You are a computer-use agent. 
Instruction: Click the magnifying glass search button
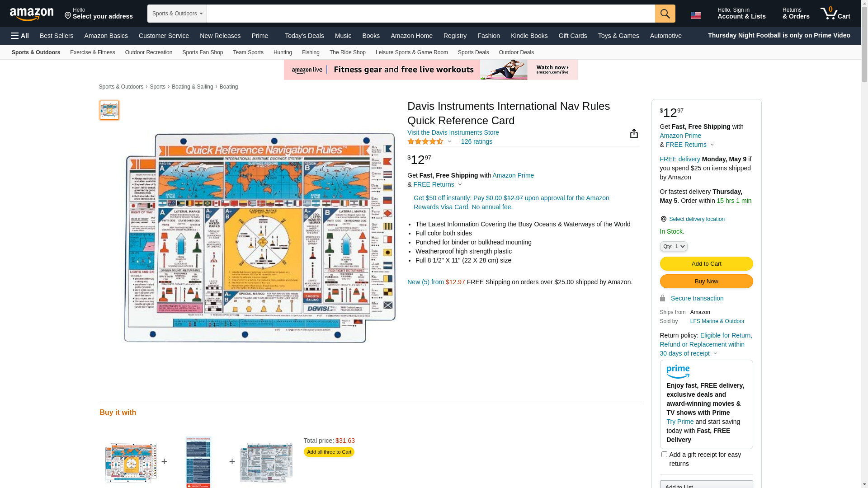click(x=665, y=14)
